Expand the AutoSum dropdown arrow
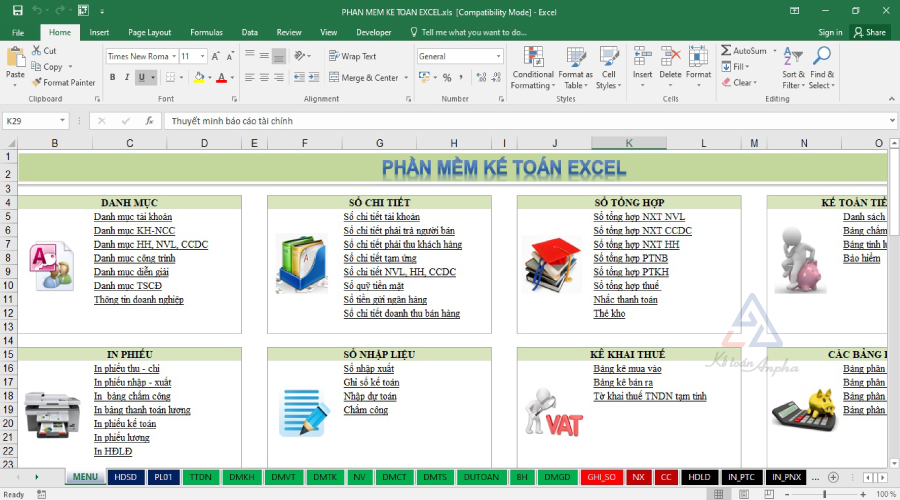Viewport: 900px width, 500px height. click(775, 51)
